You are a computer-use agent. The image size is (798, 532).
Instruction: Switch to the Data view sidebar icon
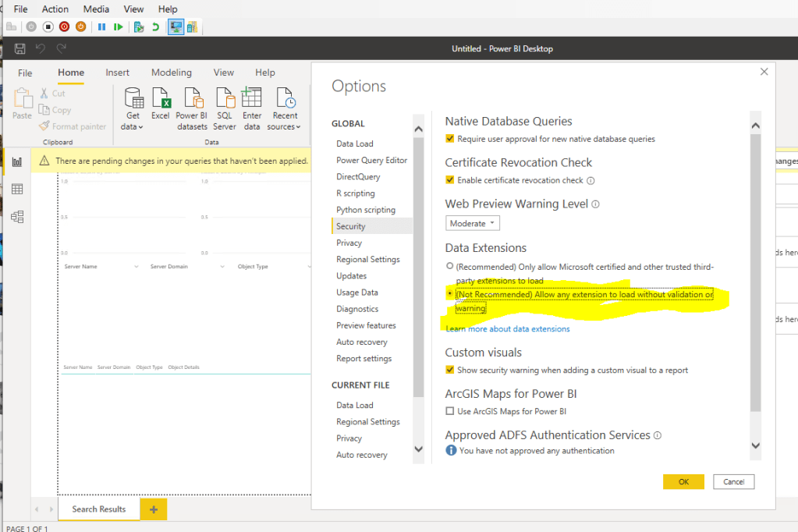pyautogui.click(x=17, y=190)
